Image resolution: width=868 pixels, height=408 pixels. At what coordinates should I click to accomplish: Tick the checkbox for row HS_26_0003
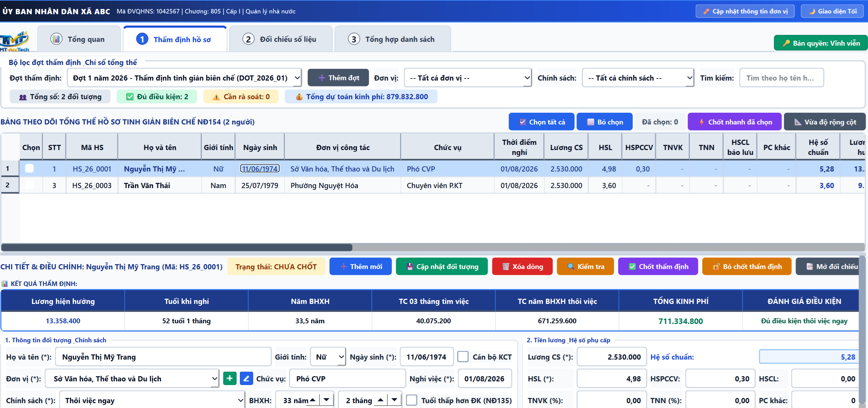pos(29,185)
